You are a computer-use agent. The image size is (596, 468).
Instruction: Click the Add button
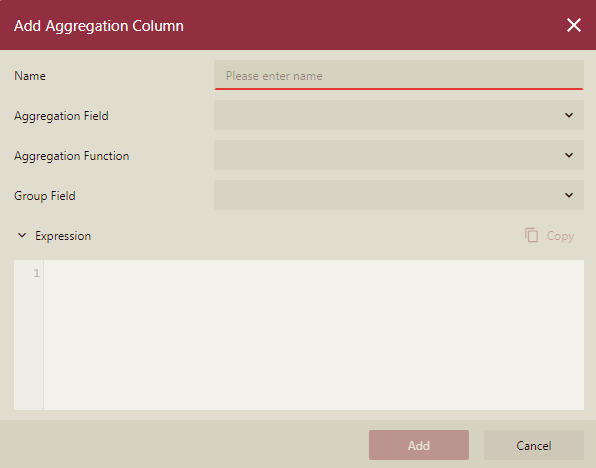click(x=419, y=445)
